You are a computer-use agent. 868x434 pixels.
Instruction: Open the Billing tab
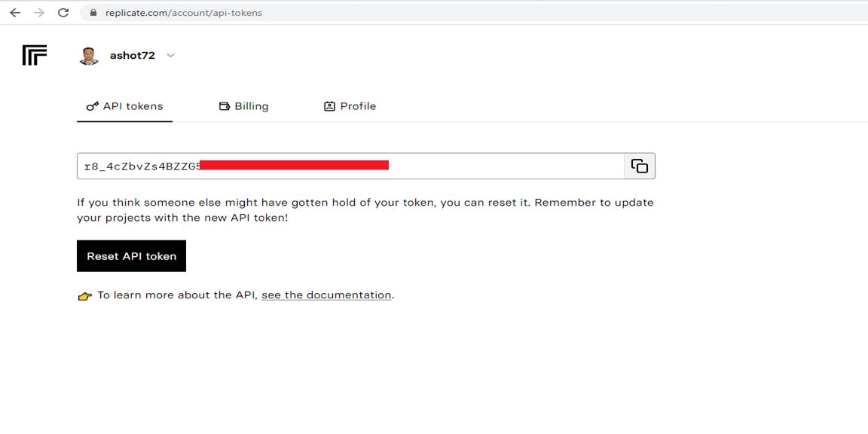click(x=244, y=106)
